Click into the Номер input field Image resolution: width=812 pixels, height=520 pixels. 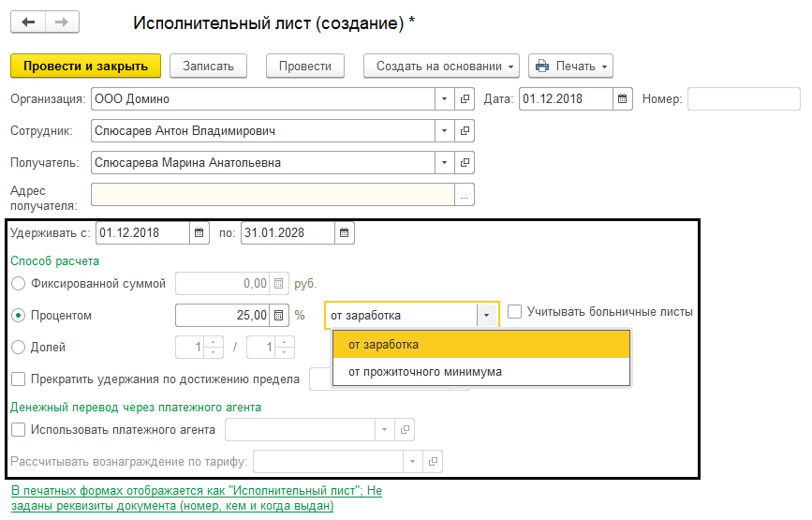(x=743, y=98)
